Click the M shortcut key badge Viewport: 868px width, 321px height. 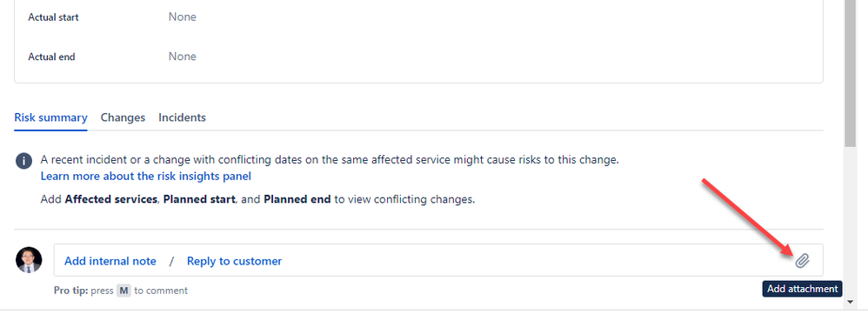124,290
